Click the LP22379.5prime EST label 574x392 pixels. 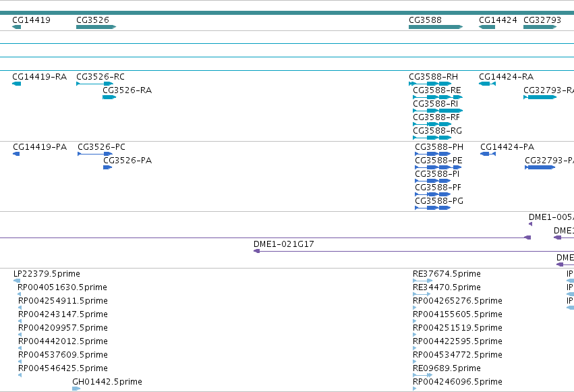coord(47,274)
